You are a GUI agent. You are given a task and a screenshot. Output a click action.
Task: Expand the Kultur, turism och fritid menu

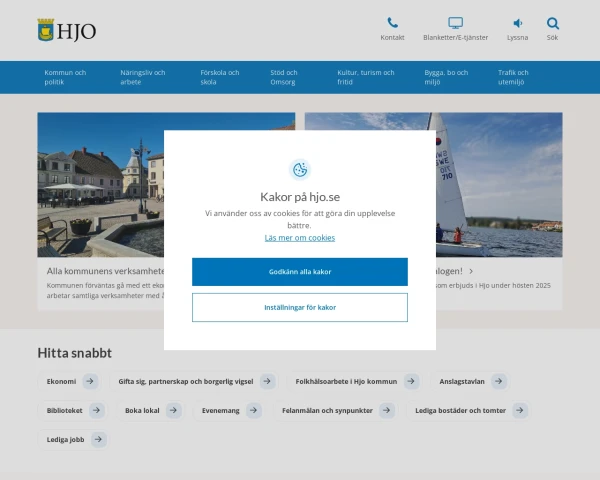click(366, 77)
